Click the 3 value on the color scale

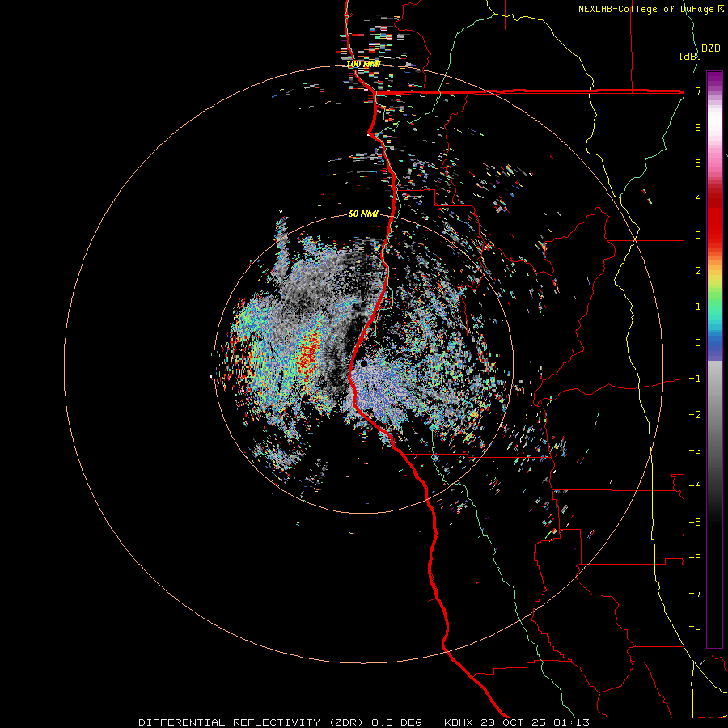coord(698,235)
